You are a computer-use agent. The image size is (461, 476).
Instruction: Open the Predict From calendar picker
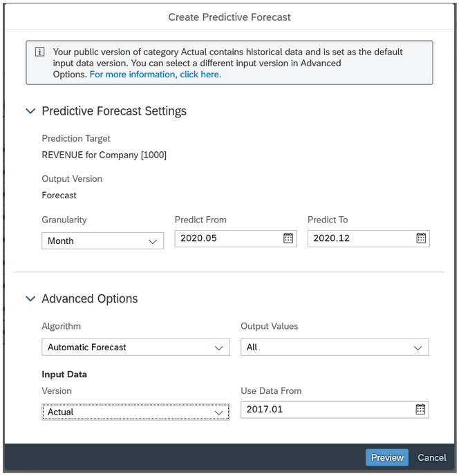pyautogui.click(x=288, y=238)
